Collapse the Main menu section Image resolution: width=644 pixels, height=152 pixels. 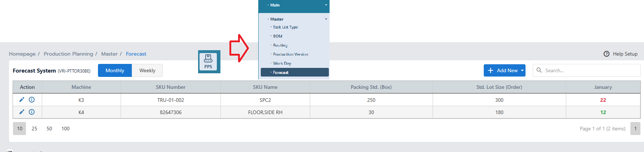pyautogui.click(x=326, y=5)
